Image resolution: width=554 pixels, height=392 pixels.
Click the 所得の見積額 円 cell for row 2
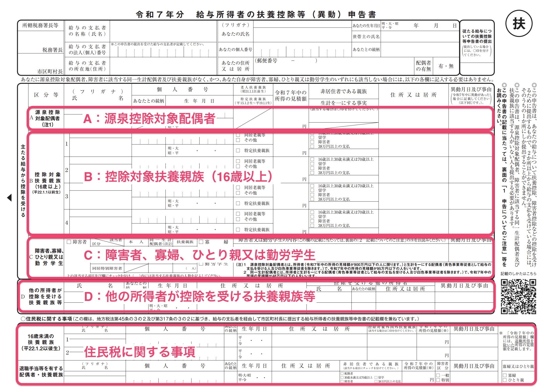pyautogui.click(x=291, y=170)
